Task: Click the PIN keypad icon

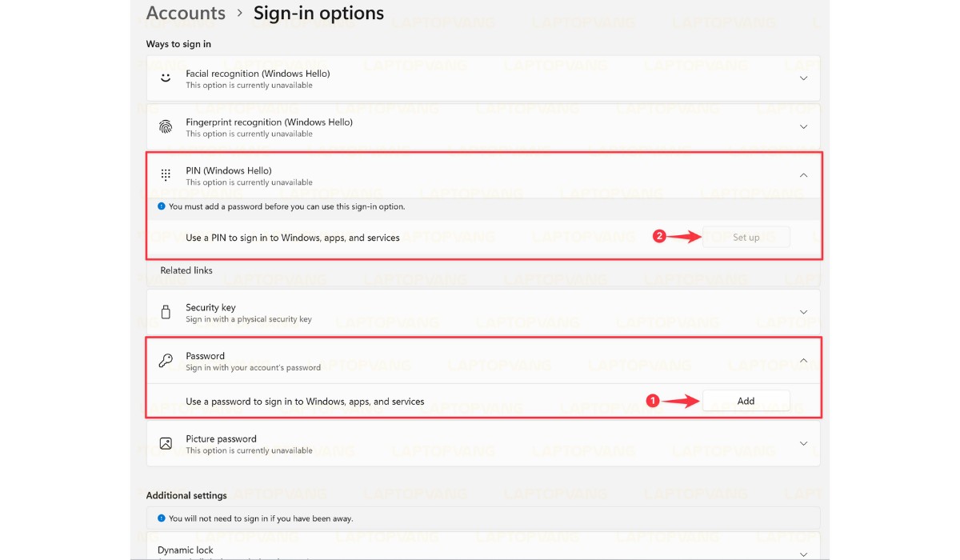Action: pyautogui.click(x=166, y=175)
